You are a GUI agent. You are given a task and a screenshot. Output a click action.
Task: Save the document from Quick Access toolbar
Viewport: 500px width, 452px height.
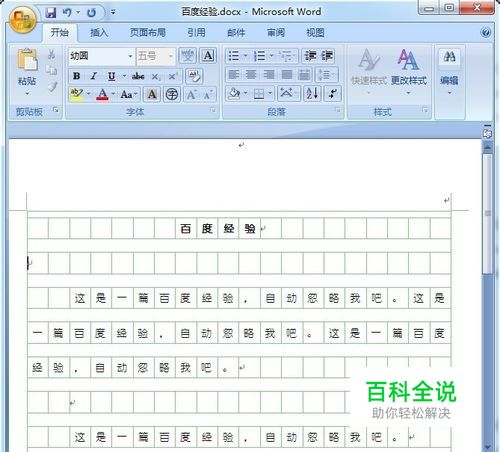coord(51,13)
